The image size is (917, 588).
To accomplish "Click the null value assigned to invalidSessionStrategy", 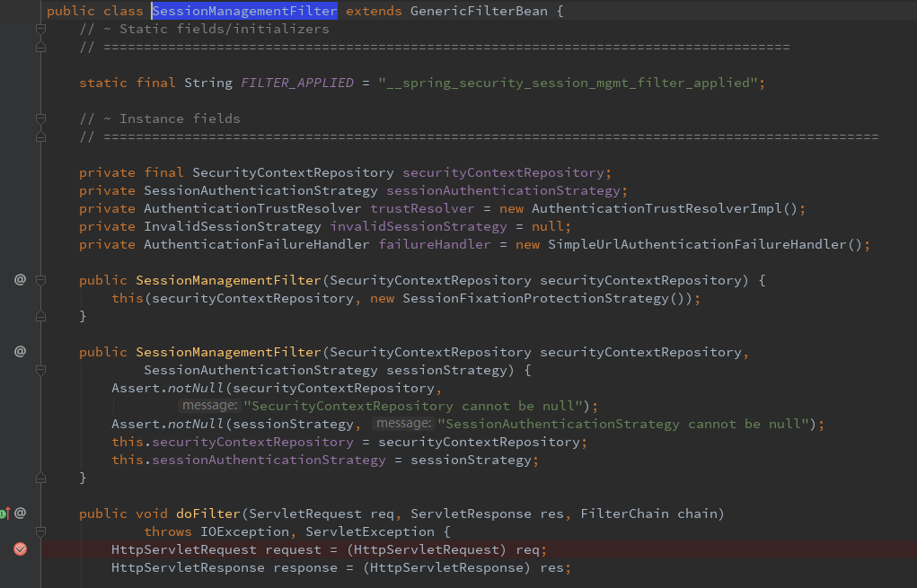I will point(547,227).
